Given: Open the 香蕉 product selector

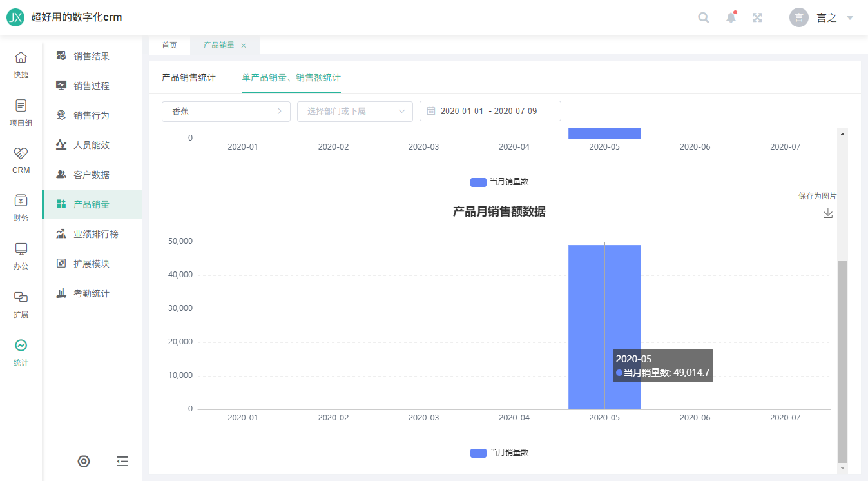Looking at the screenshot, I should 226,111.
